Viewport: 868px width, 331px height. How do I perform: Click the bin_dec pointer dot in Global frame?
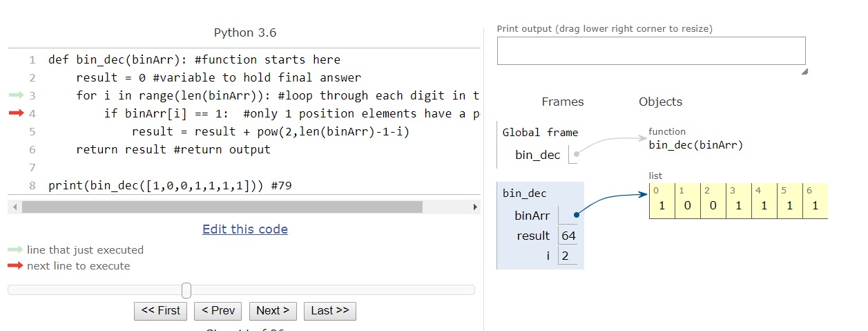pyautogui.click(x=576, y=155)
